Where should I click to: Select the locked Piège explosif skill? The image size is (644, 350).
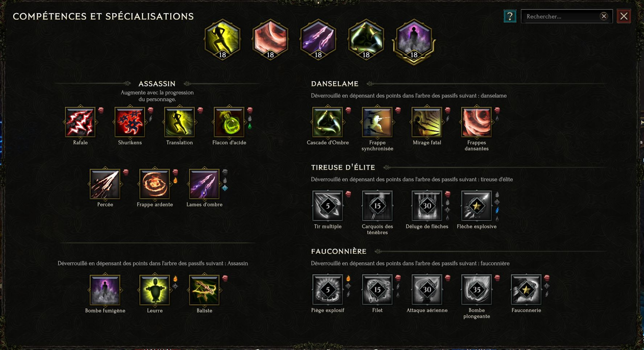[x=327, y=290]
